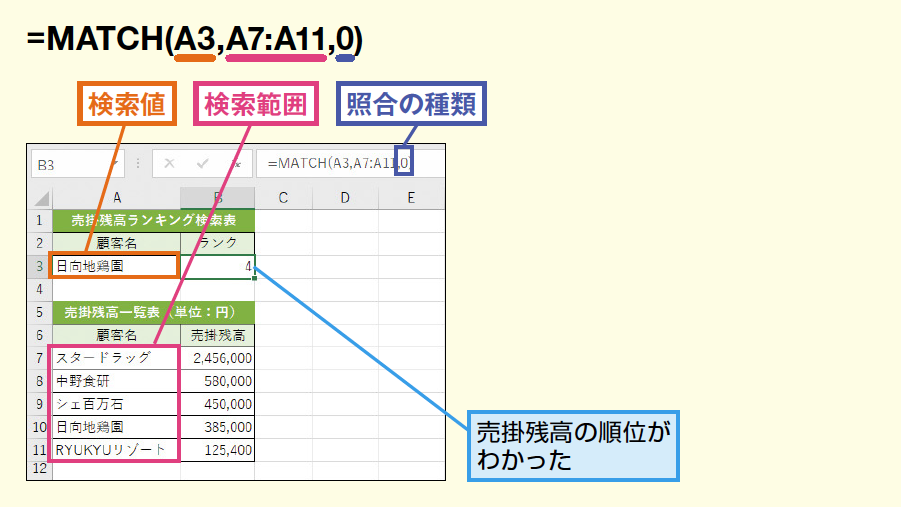The width and height of the screenshot is (902, 510).
Task: Select row 4 header
Action: [39, 288]
